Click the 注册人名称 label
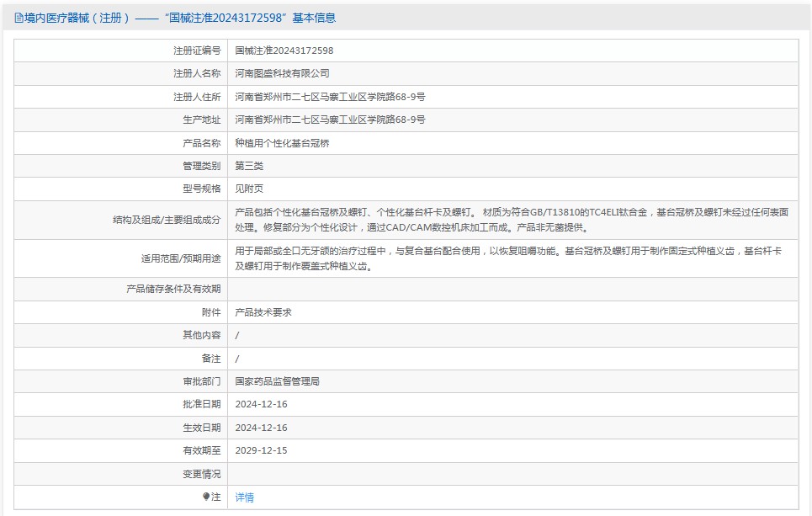This screenshot has width=812, height=516. [x=197, y=73]
